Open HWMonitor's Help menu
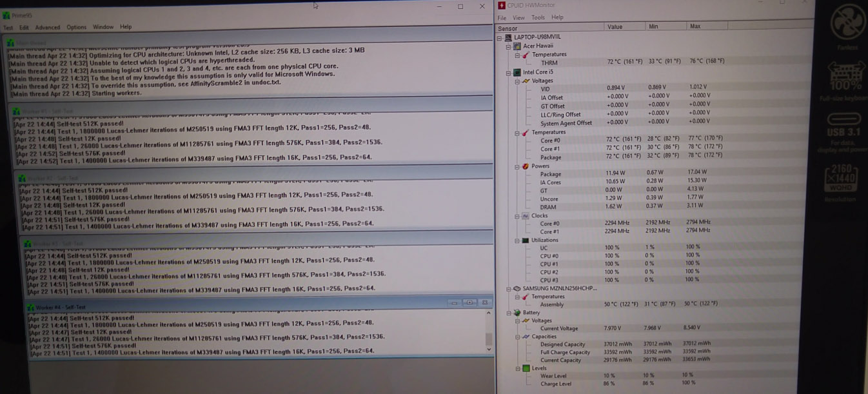Viewport: 868px width, 394px height. pyautogui.click(x=557, y=17)
